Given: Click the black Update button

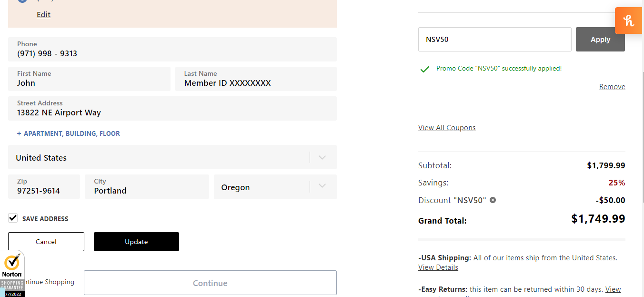Looking at the screenshot, I should point(136,242).
